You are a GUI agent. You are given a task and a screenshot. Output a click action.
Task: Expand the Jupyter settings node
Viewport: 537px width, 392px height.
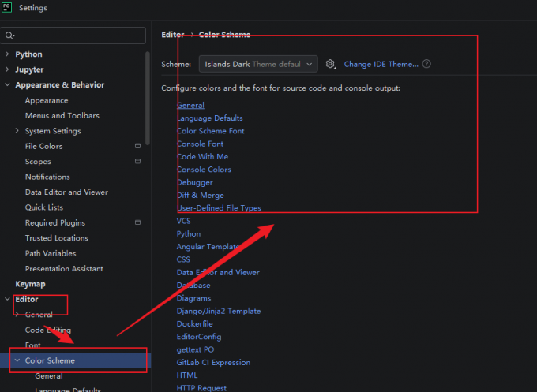pyautogui.click(x=7, y=69)
